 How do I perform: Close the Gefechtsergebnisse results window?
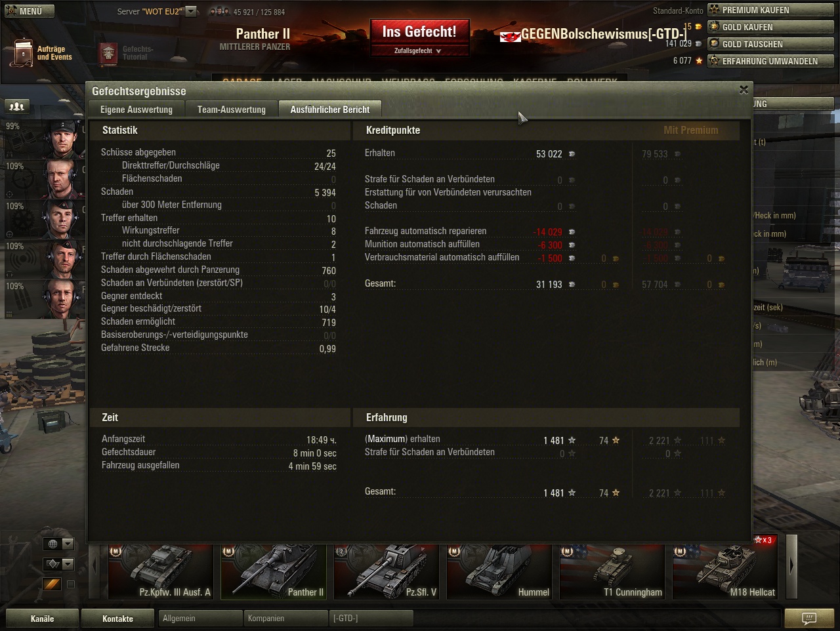[x=744, y=90]
